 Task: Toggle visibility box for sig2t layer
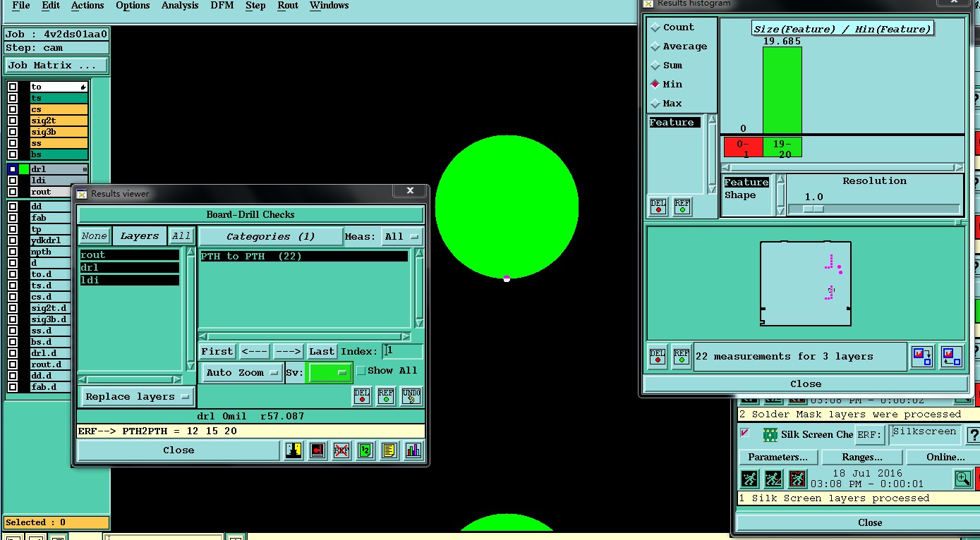point(13,121)
